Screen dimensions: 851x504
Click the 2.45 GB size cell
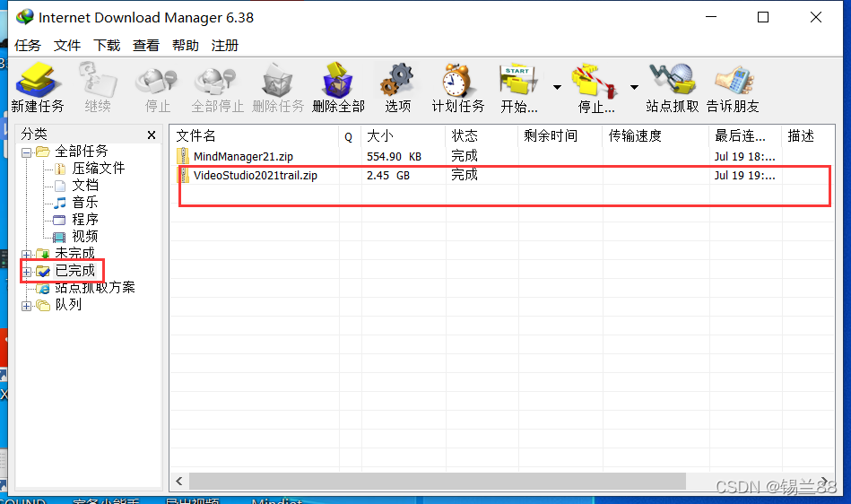click(x=388, y=176)
